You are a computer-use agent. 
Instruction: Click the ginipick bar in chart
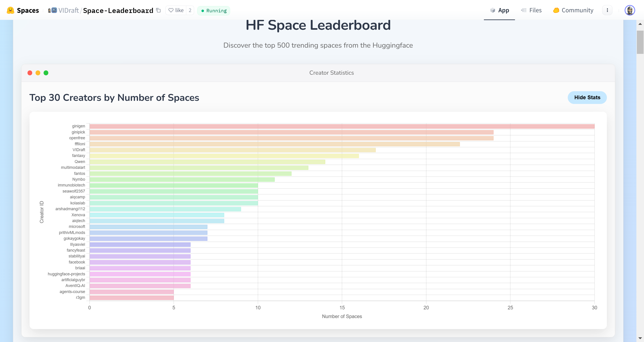pos(292,132)
